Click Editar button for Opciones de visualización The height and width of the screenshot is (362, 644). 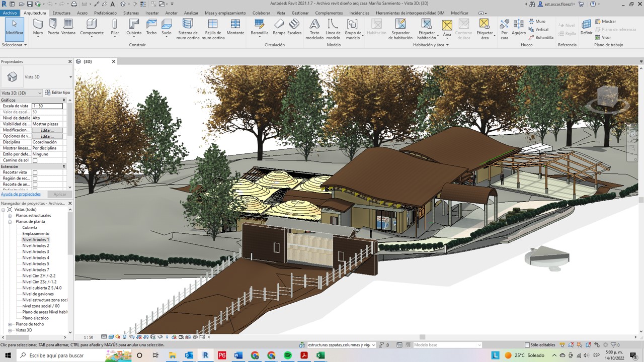(47, 136)
